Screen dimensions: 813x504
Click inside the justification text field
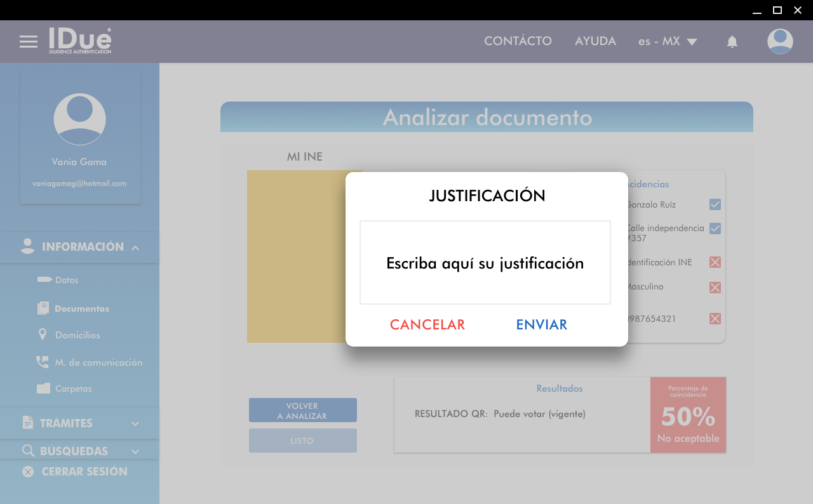pyautogui.click(x=485, y=263)
